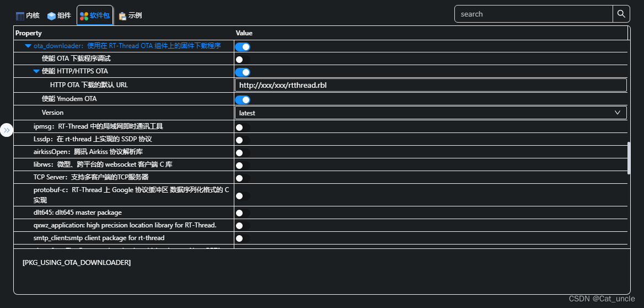Open the Version latest dropdown
The height and width of the screenshot is (308, 644).
tap(431, 113)
